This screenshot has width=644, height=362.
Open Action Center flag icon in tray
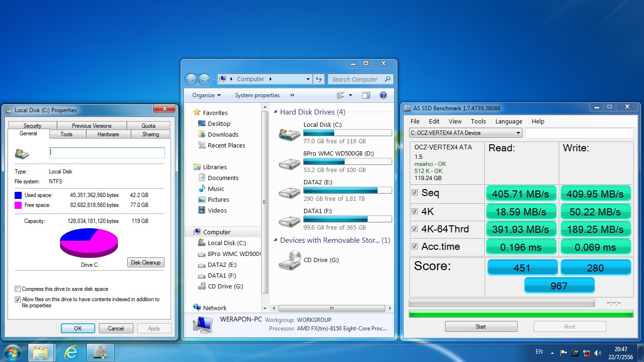563,353
